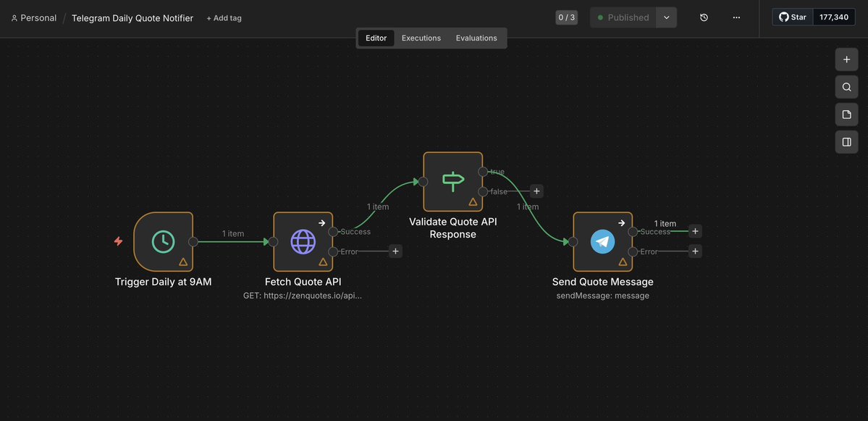
Task: Click the 1 item label after trigger node
Action: (233, 234)
